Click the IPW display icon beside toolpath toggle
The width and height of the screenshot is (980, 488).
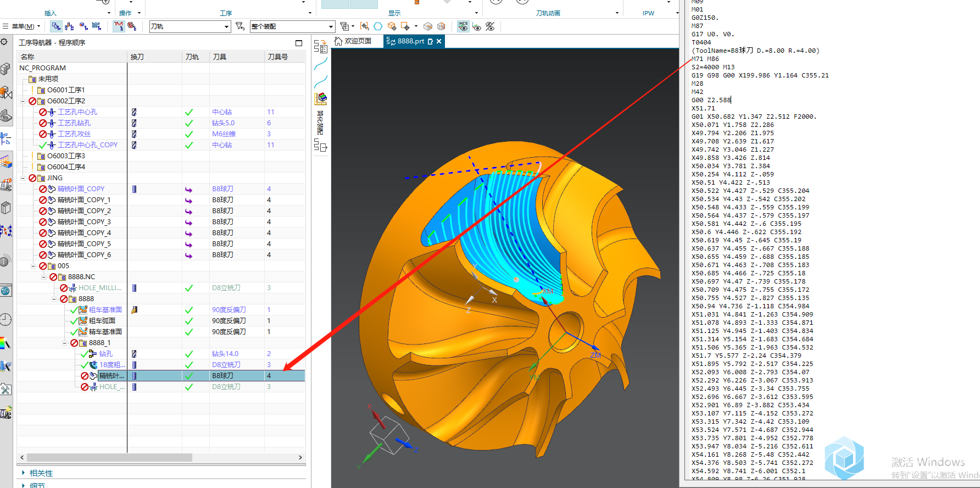pos(132,26)
